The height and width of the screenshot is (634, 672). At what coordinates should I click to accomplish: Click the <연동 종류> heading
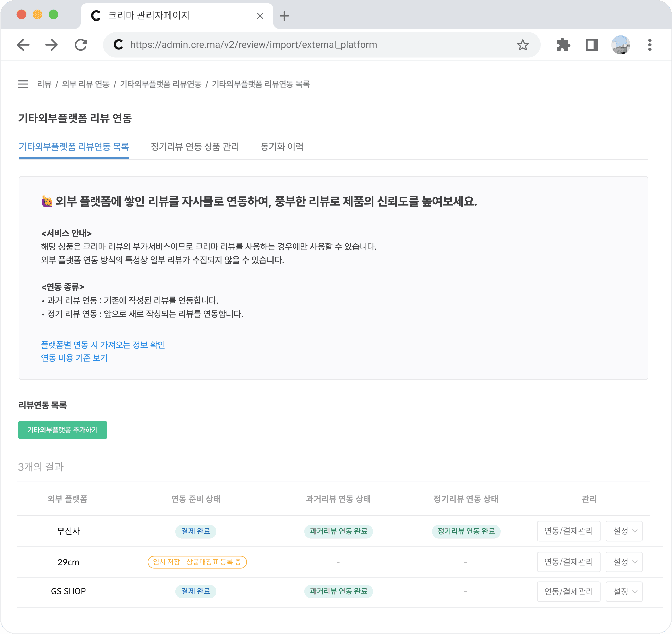tap(62, 287)
